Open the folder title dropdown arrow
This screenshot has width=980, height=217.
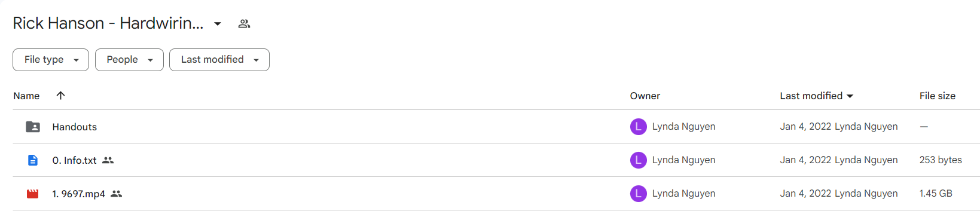218,24
